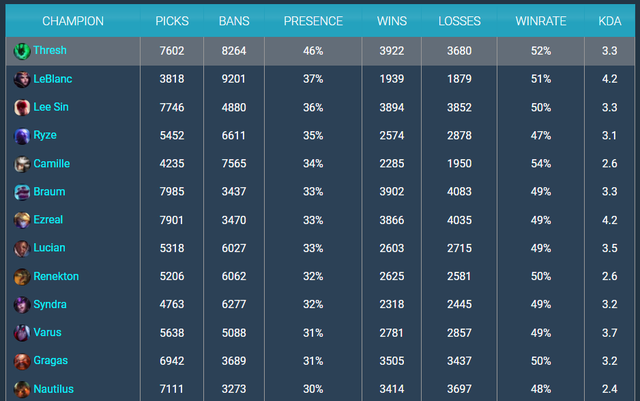
Task: Click the Lee Sin champion portrait
Action: pyautogui.click(x=22, y=107)
